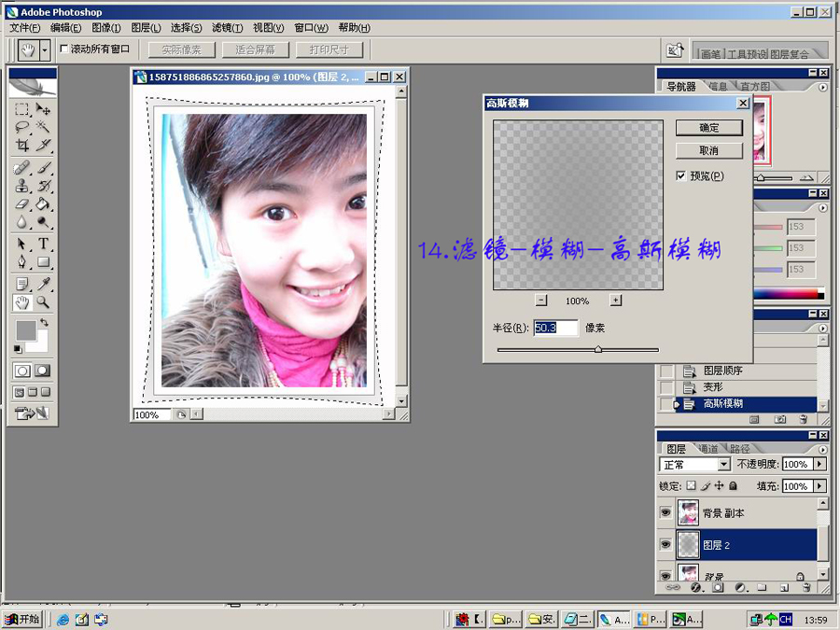840x630 pixels.
Task: Hide the 背景 layer eye icon
Action: point(665,575)
